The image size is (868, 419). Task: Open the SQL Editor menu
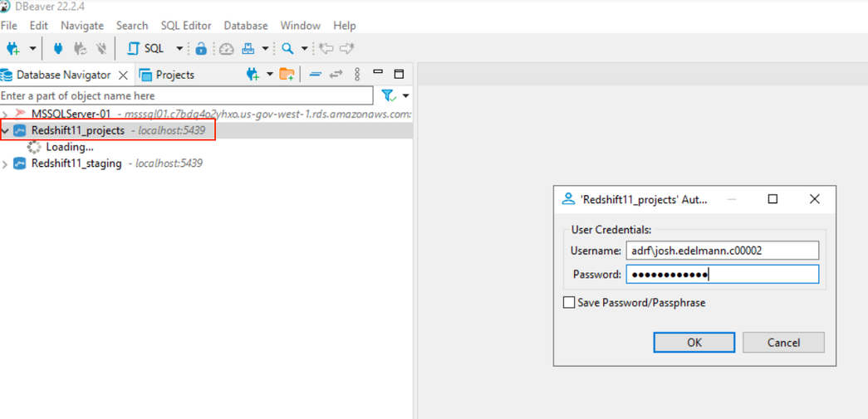point(186,26)
